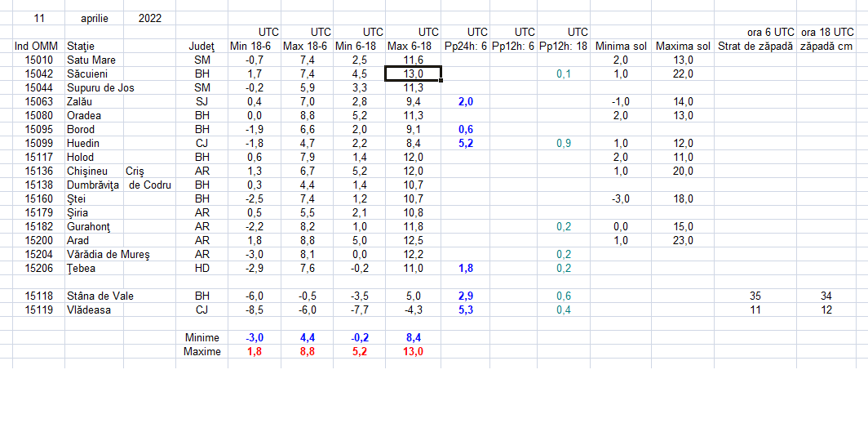Click the Strat de zăpadă header
The height and width of the screenshot is (441, 868).
click(755, 46)
